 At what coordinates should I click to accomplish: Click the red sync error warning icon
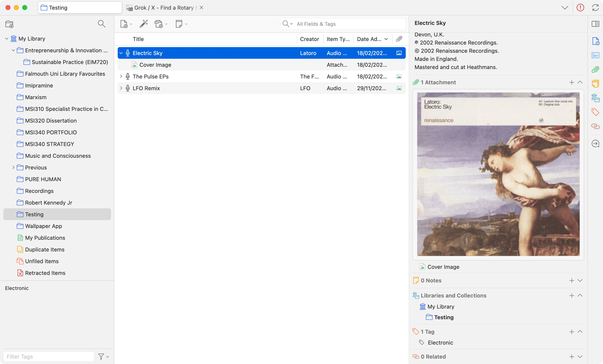tap(580, 8)
